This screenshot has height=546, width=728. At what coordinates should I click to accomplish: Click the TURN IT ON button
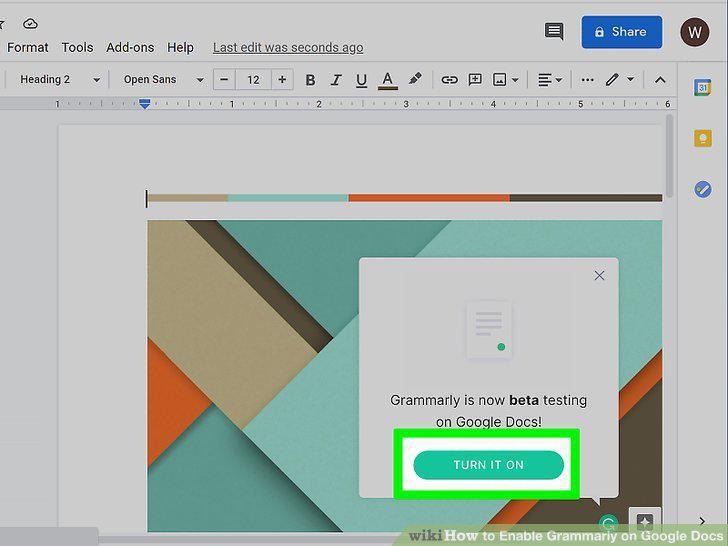coord(488,465)
